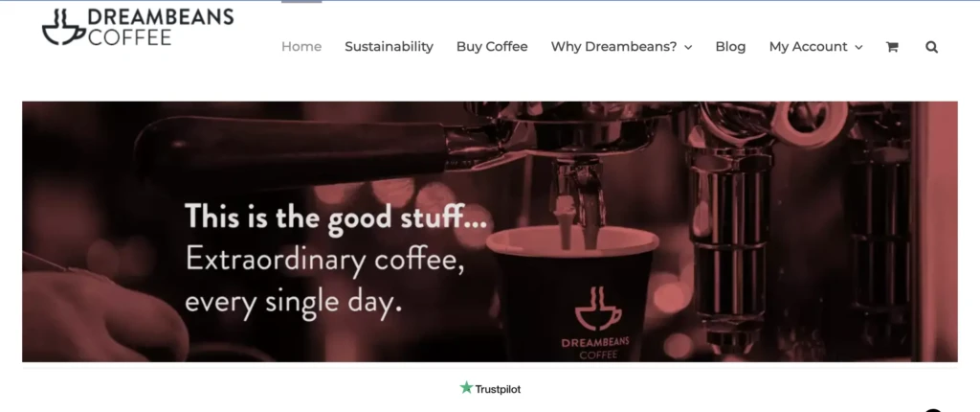Viewport: 980px width, 412px height.
Task: Click 'Extraordinary coffee, every single day.' text
Action: coord(324,280)
